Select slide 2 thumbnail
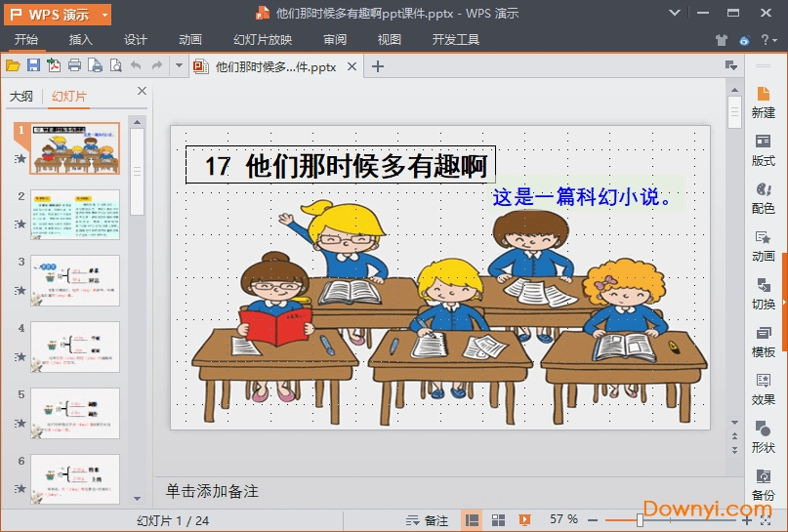The image size is (788, 532). 75,215
